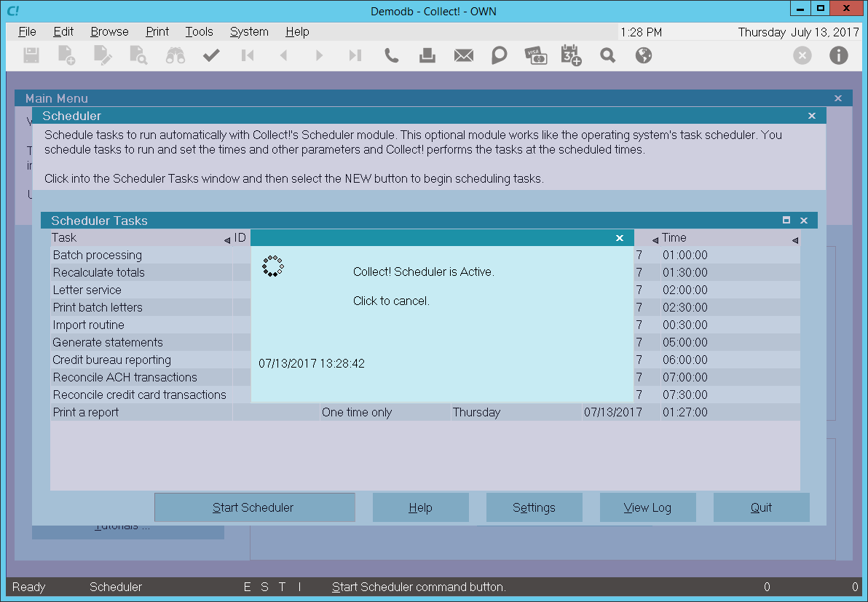The image size is (868, 602).
Task: Open the Browse menu
Action: (x=110, y=31)
